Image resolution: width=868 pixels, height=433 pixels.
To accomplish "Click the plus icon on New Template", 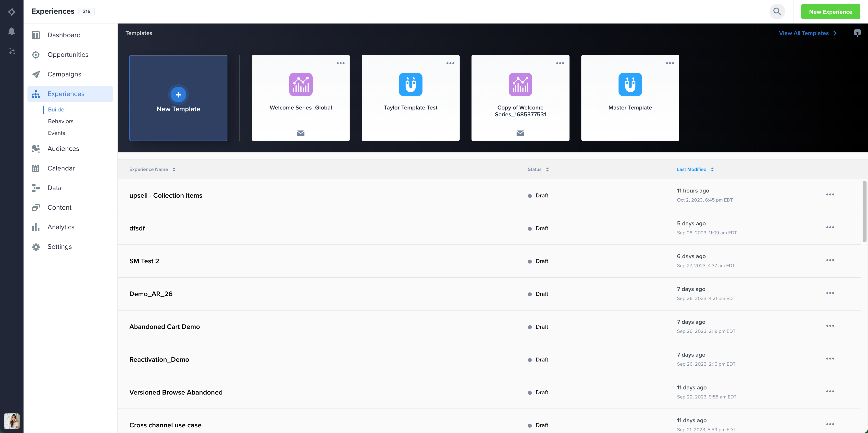I will (x=178, y=95).
